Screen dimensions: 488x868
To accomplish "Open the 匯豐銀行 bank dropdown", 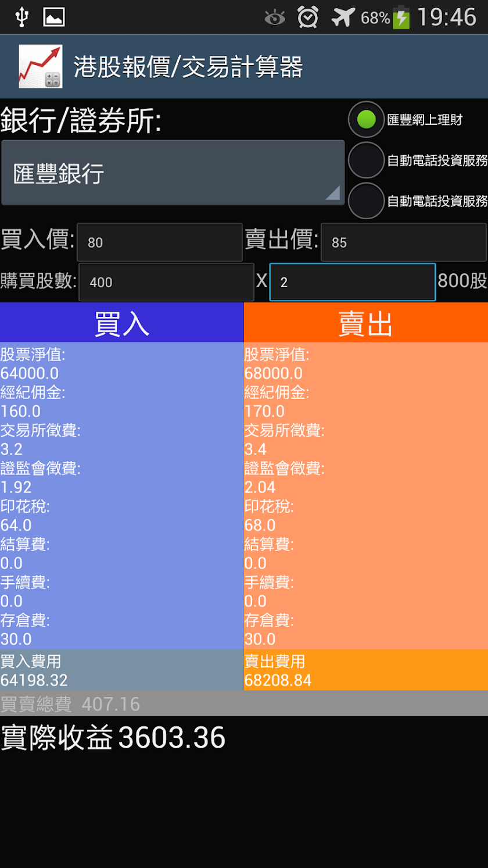I will (173, 173).
